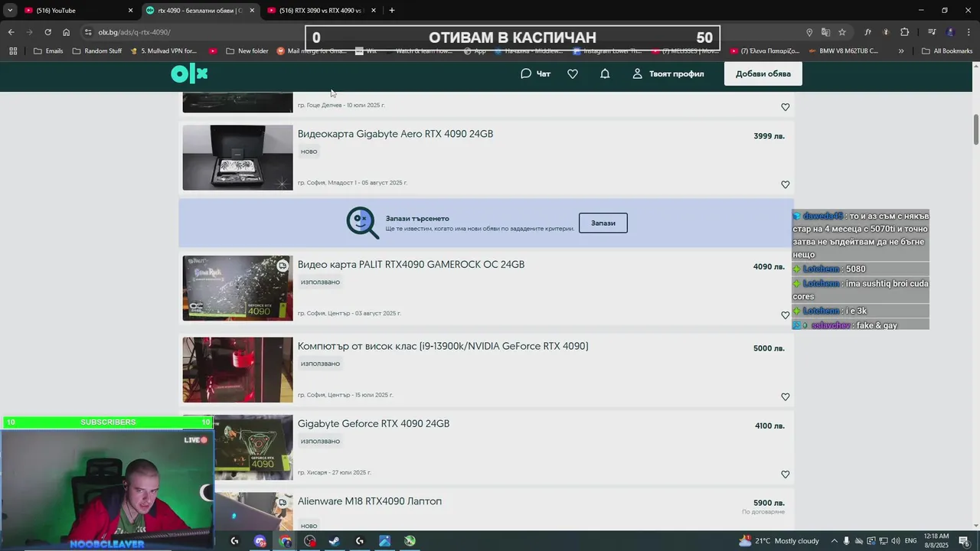Open the ENG language selector
980x551 pixels.
tap(911, 541)
